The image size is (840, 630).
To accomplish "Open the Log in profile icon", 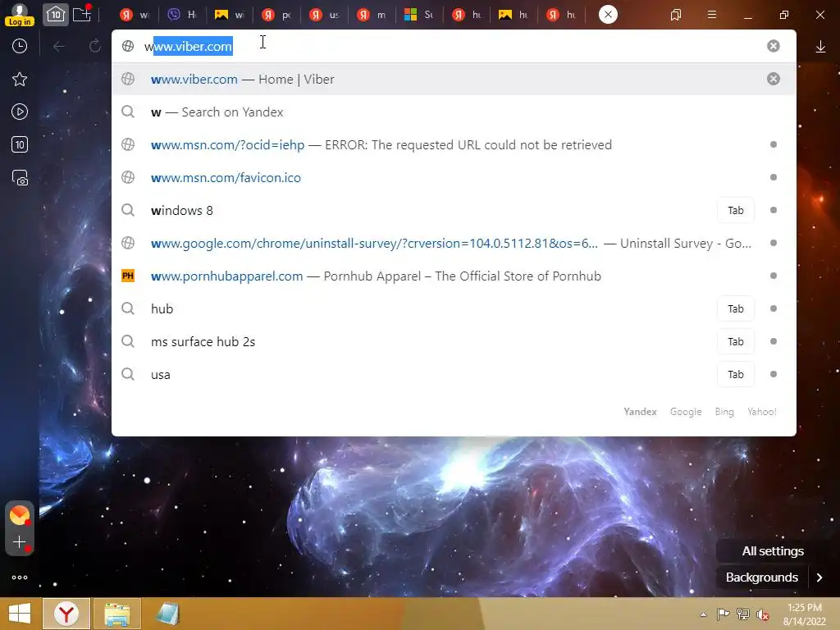I will pos(20,15).
